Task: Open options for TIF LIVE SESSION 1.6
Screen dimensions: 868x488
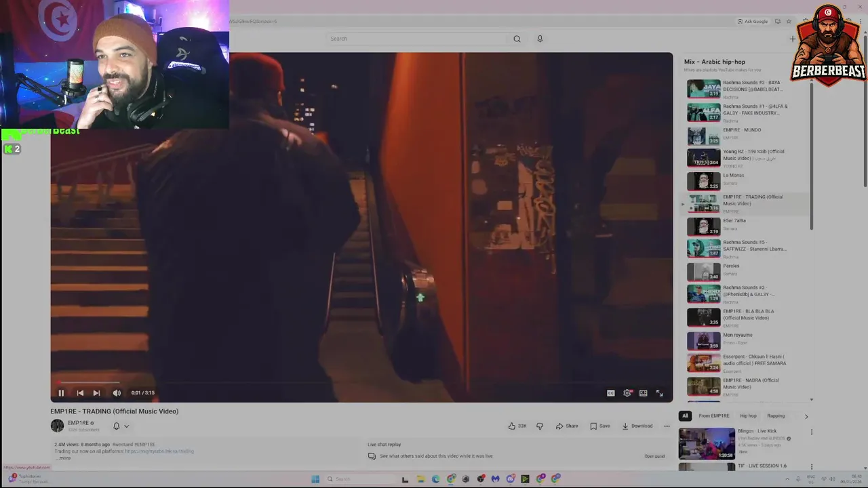Action: click(811, 467)
